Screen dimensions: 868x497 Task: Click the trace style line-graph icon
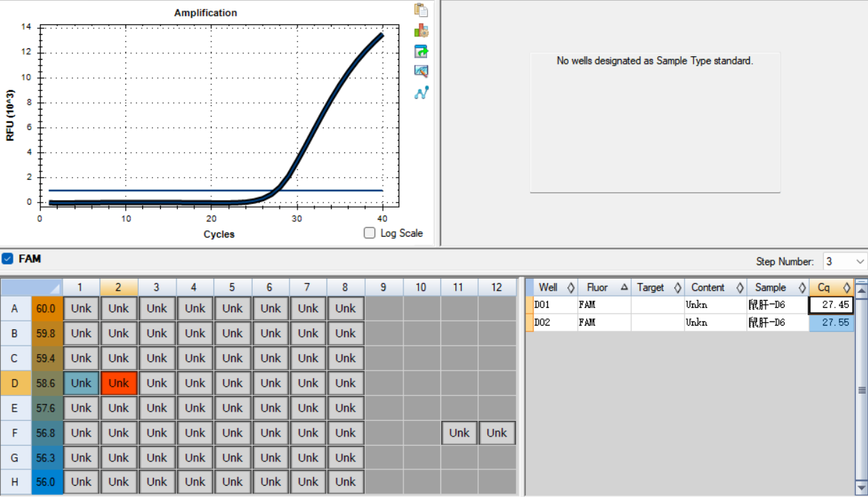(421, 92)
